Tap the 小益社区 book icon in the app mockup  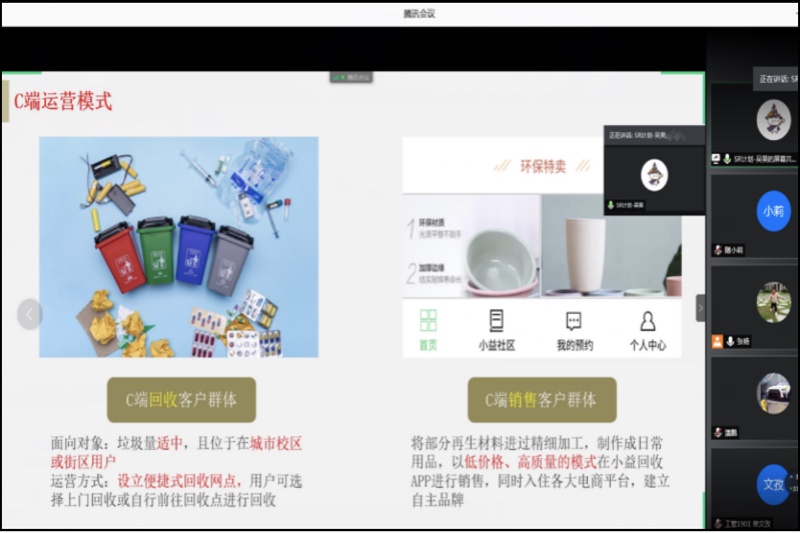tap(496, 321)
